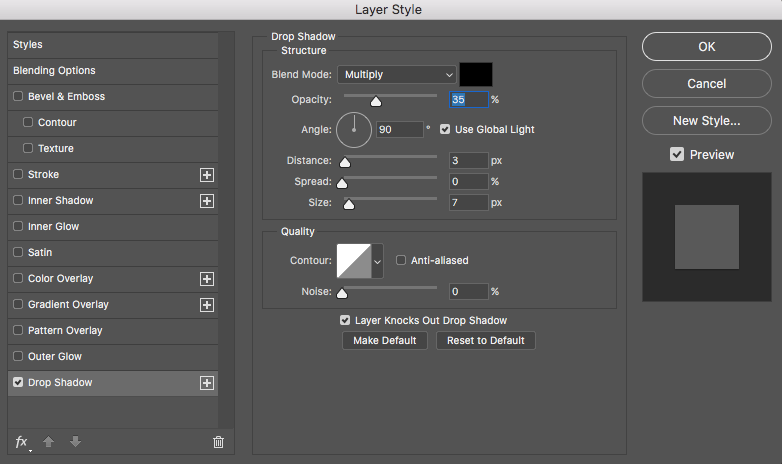Click the move effect down arrow icon
The image size is (782, 464).
tap(75, 442)
